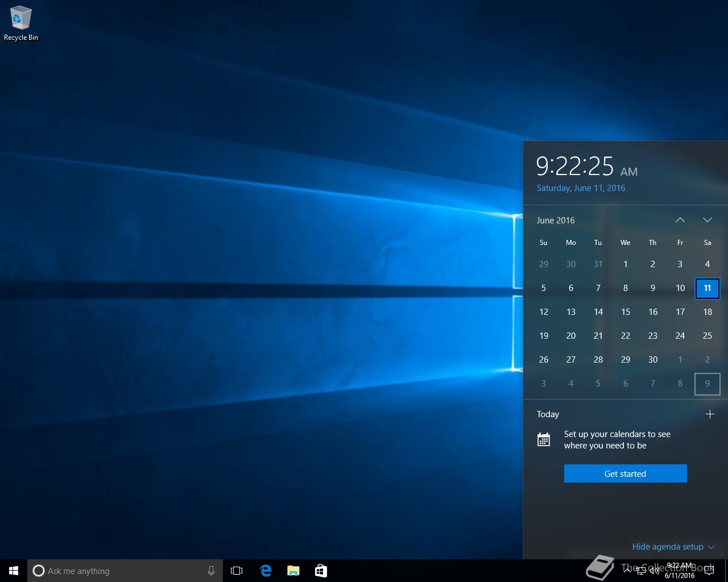Click the Cortana circle icon
The height and width of the screenshot is (582, 728).
pyautogui.click(x=38, y=571)
